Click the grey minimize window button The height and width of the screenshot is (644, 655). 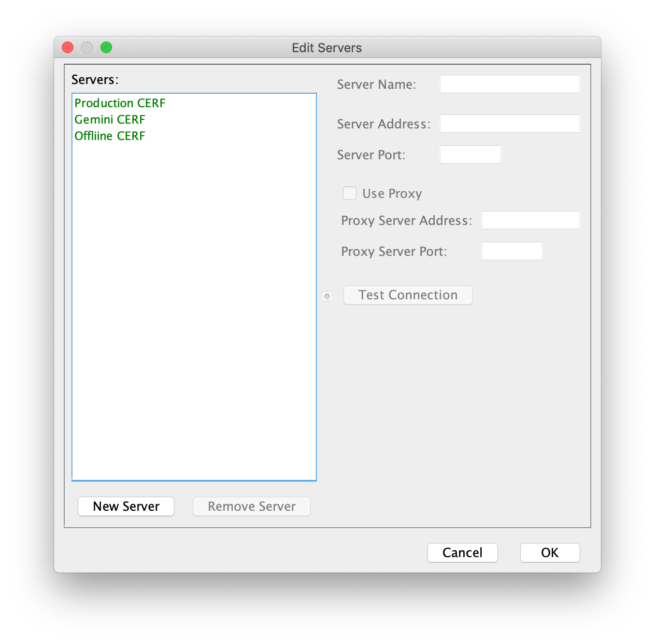click(87, 47)
